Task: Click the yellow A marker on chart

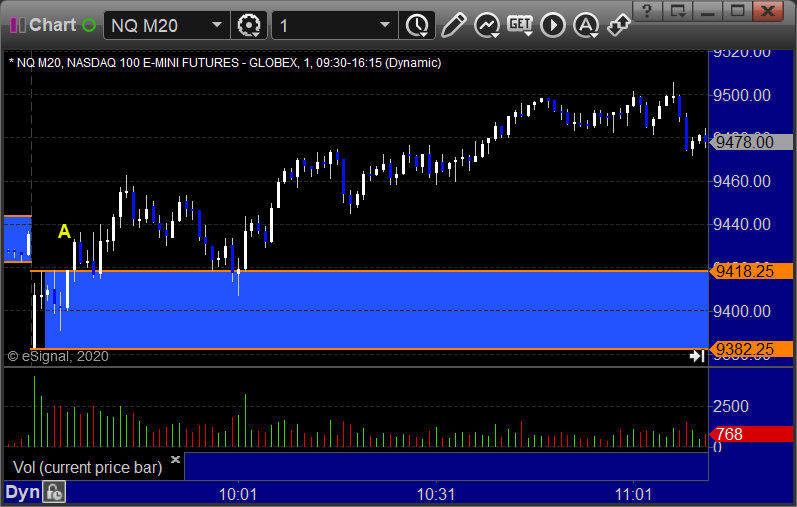Action: (x=64, y=231)
